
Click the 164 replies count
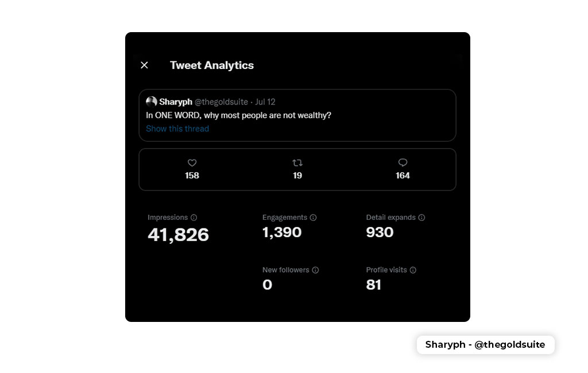(403, 176)
